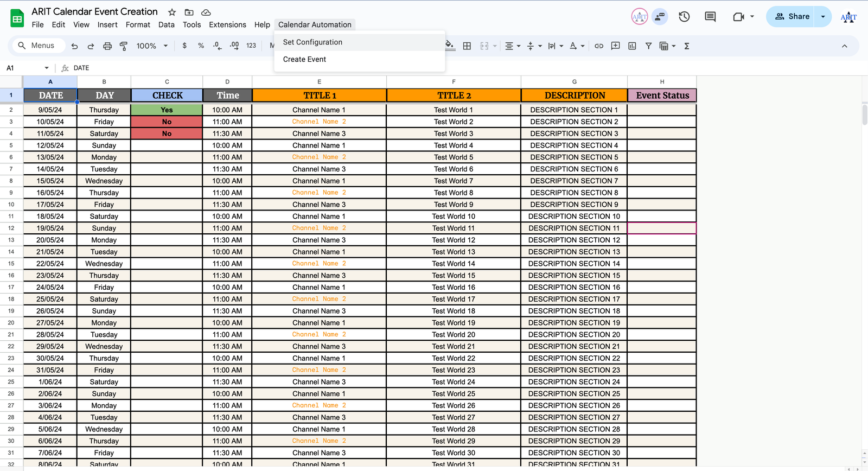Select Set Configuration from the menu
Viewport: 868px width, 471px height.
[x=360, y=42]
